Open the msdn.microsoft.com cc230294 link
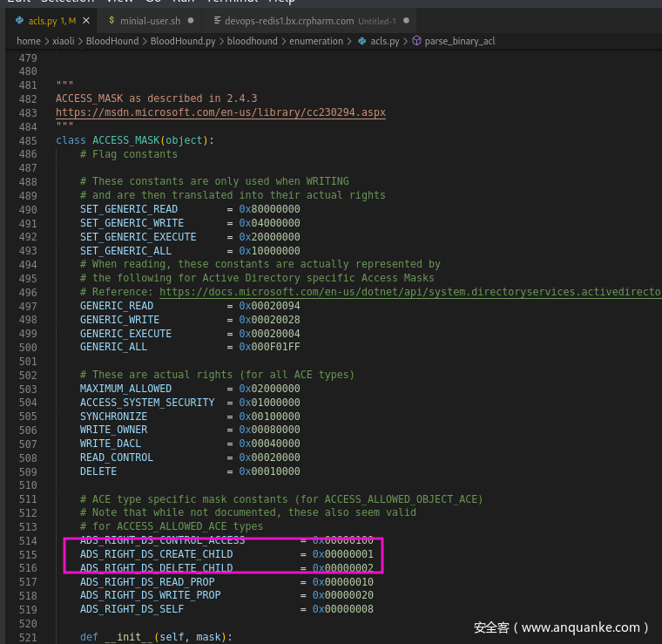The image size is (662, 644). click(x=220, y=112)
